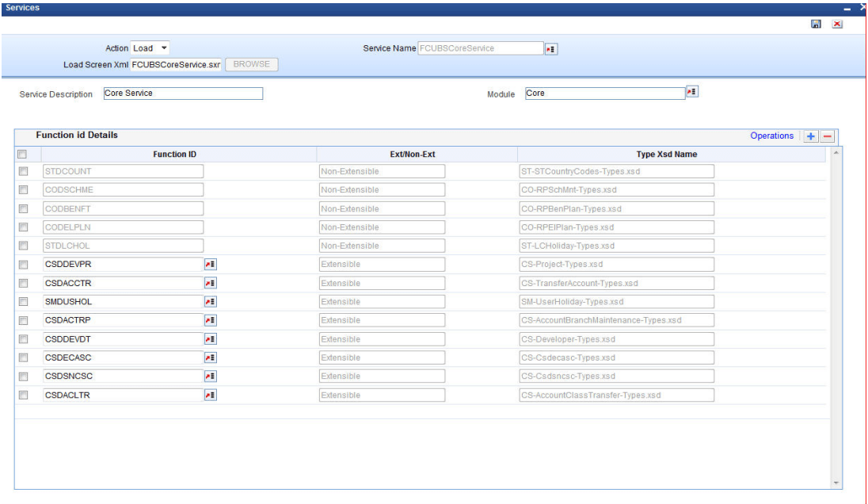Open the Operations link
The width and height of the screenshot is (868, 504).
click(x=771, y=136)
